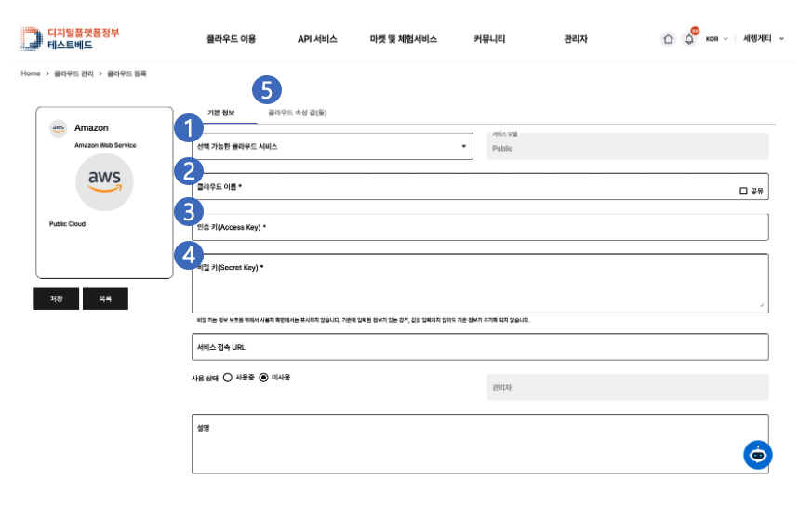812x506 pixels.
Task: Click the 서비스 접속 URL input field
Action: click(479, 346)
